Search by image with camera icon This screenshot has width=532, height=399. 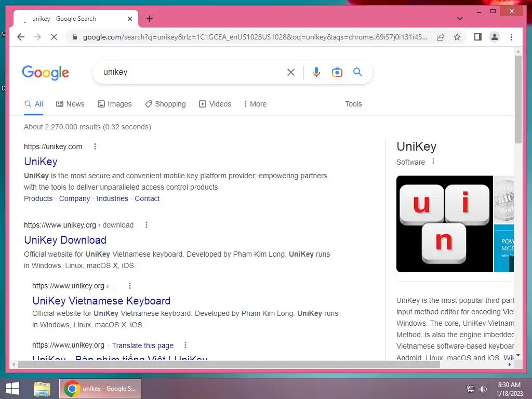[337, 72]
